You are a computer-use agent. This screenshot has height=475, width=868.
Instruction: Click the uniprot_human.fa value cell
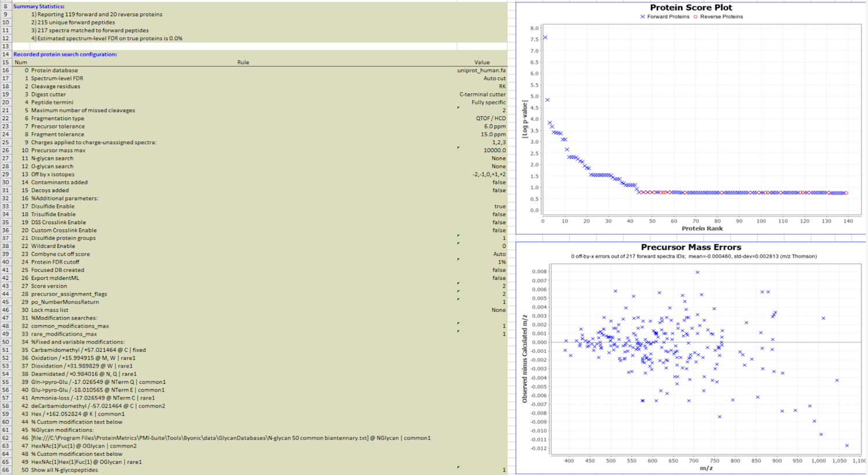(x=481, y=70)
